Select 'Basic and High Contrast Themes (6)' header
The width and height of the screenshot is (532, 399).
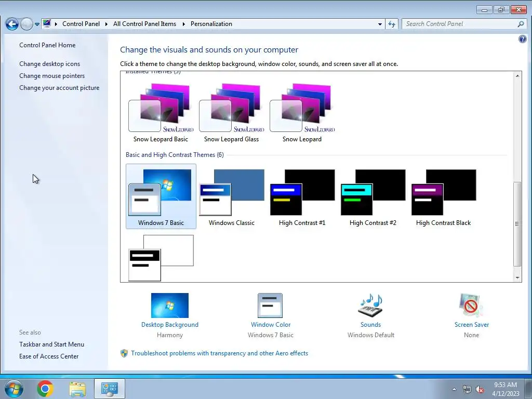[175, 155]
